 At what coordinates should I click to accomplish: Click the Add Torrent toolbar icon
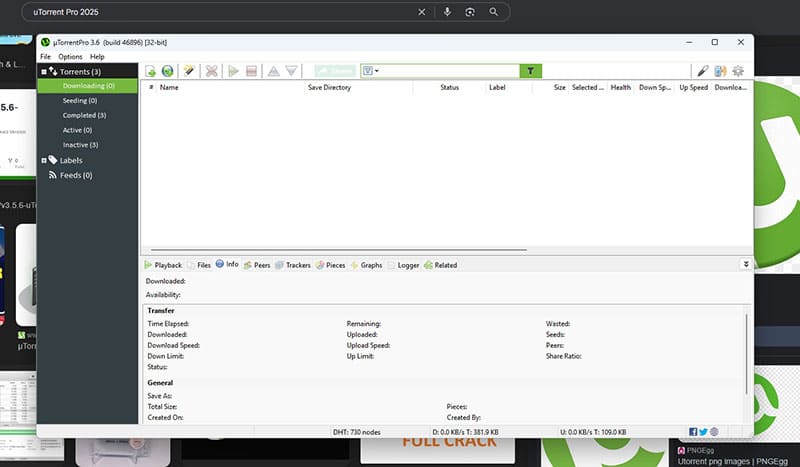tap(151, 71)
